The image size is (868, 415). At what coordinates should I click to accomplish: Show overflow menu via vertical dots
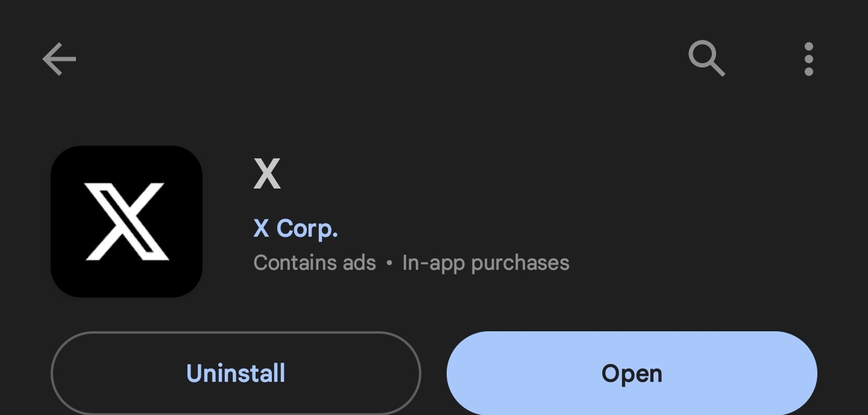809,59
